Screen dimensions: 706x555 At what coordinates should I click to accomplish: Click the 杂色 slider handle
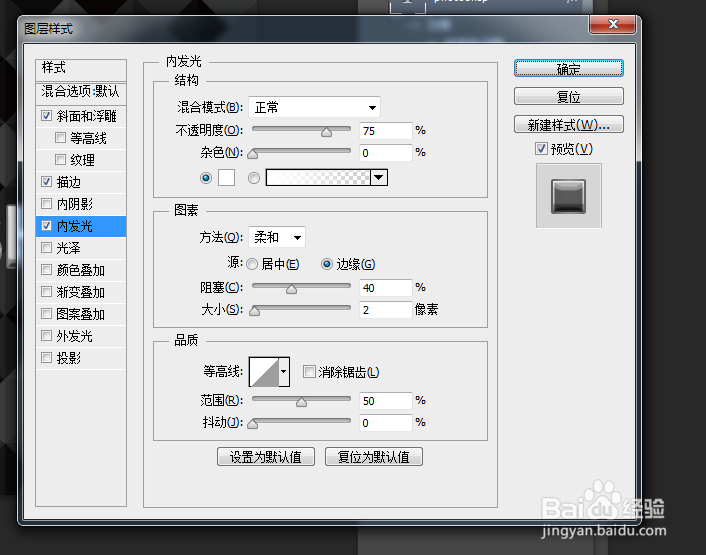253,154
